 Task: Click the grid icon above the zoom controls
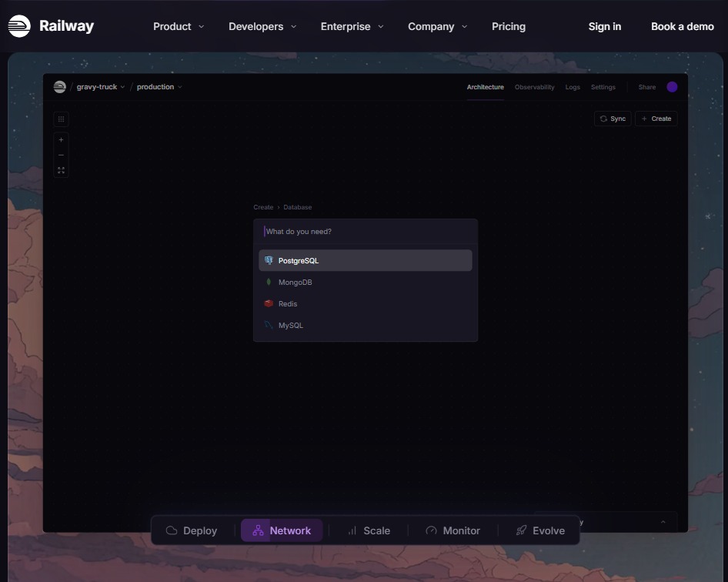tap(61, 119)
